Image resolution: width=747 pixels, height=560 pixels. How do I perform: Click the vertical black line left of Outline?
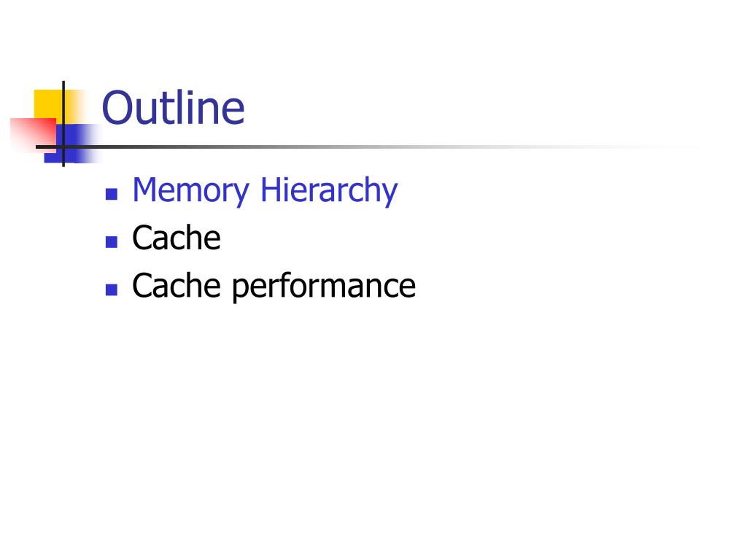tap(63, 124)
